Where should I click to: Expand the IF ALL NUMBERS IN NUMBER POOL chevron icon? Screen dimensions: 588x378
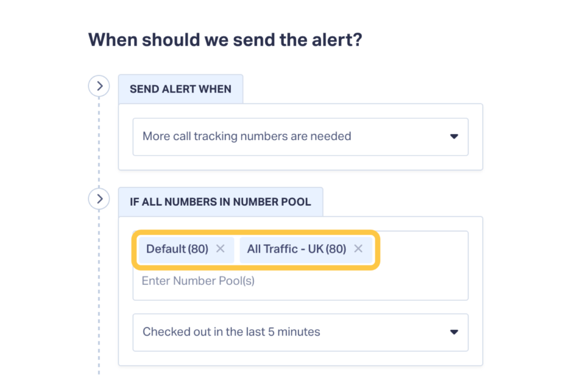(x=99, y=198)
